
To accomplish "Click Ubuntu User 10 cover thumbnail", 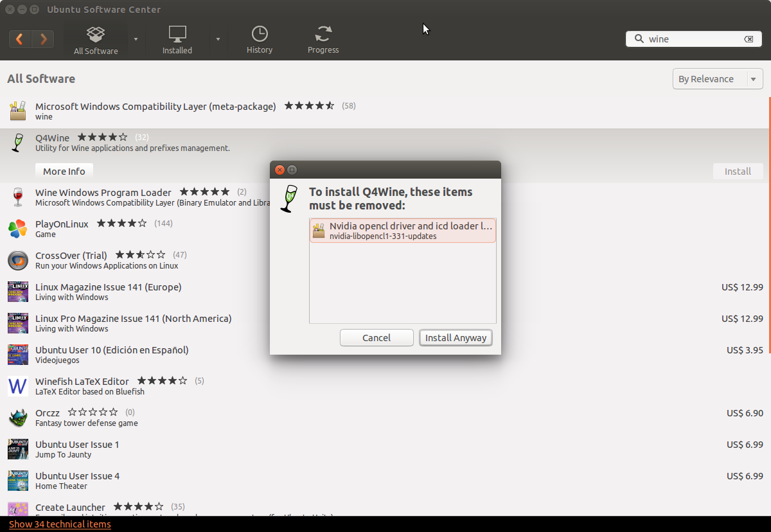I will point(17,355).
